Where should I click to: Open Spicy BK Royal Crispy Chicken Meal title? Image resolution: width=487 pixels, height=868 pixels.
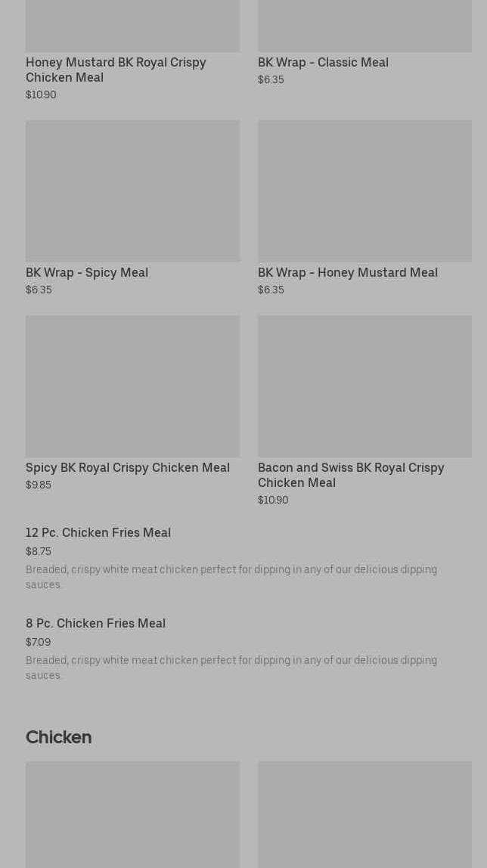click(x=128, y=468)
